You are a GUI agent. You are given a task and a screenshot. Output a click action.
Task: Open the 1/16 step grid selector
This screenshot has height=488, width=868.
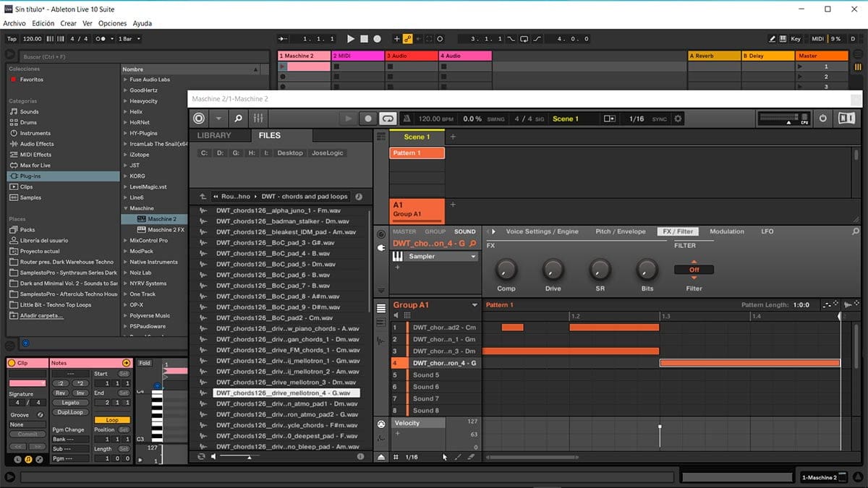coord(411,457)
